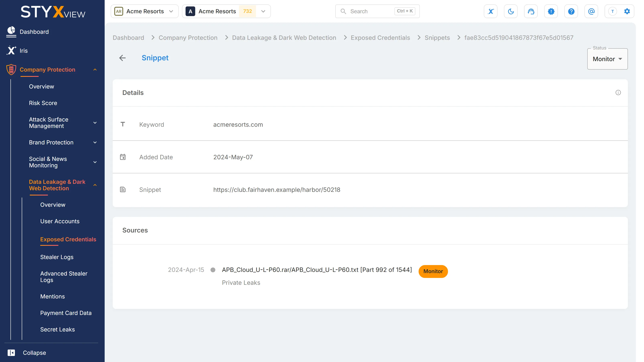
Task: Click the Snippet document icon
Action: pyautogui.click(x=123, y=189)
